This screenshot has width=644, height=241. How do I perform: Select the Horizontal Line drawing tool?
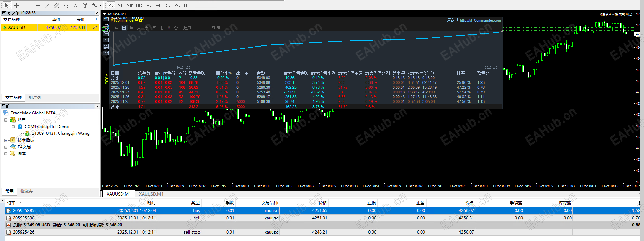(x=37, y=5)
